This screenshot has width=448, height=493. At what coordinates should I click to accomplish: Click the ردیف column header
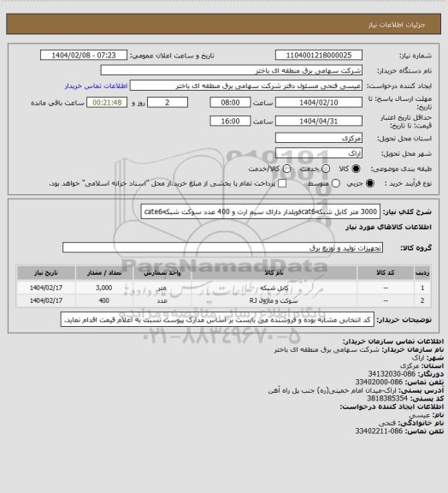click(422, 273)
